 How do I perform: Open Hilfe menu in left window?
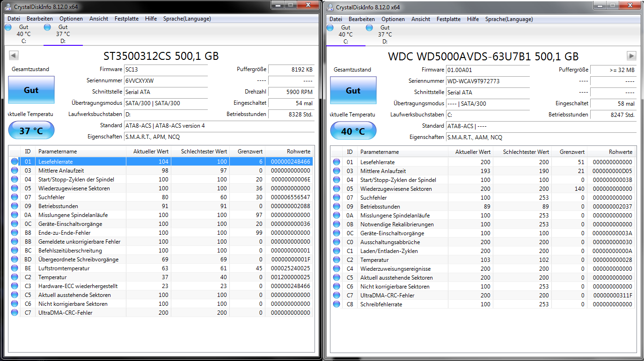(151, 19)
